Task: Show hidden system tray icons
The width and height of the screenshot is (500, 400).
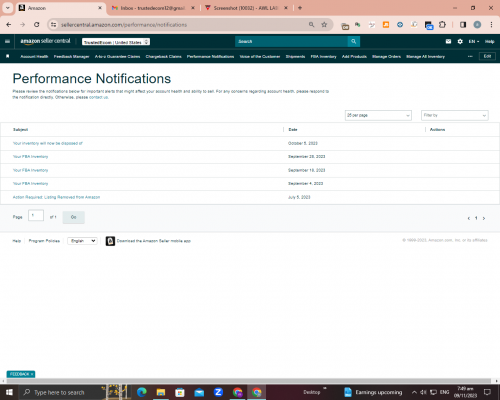Action: click(x=414, y=392)
